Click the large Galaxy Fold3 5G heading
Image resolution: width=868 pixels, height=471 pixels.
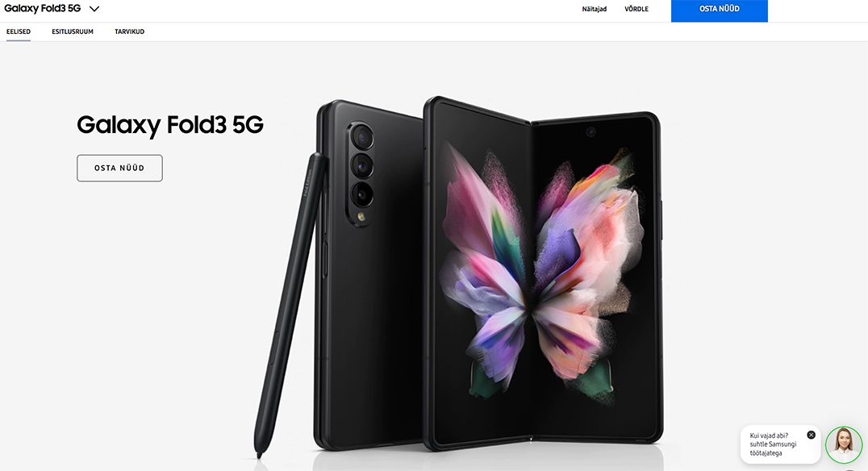[x=170, y=125]
